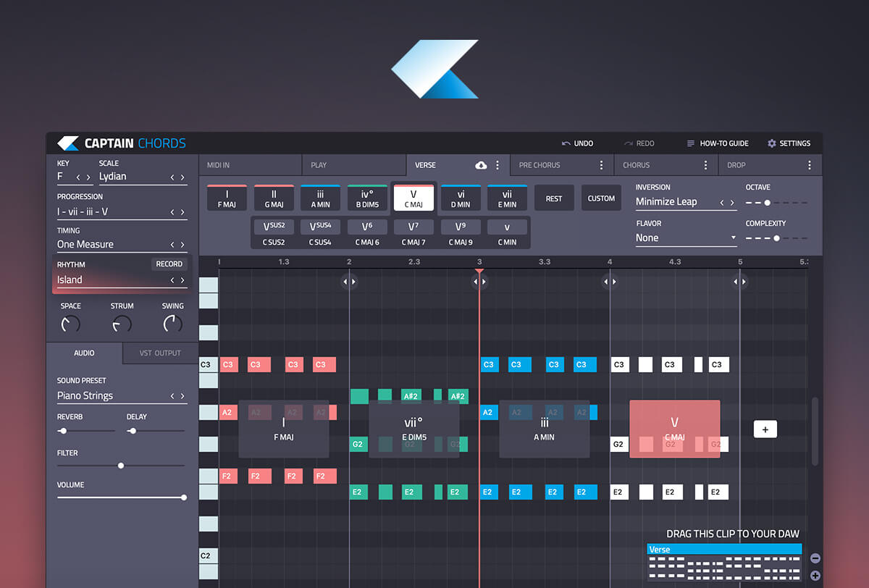This screenshot has width=869, height=588.
Task: Select the II G Maj chord button
Action: (x=274, y=198)
